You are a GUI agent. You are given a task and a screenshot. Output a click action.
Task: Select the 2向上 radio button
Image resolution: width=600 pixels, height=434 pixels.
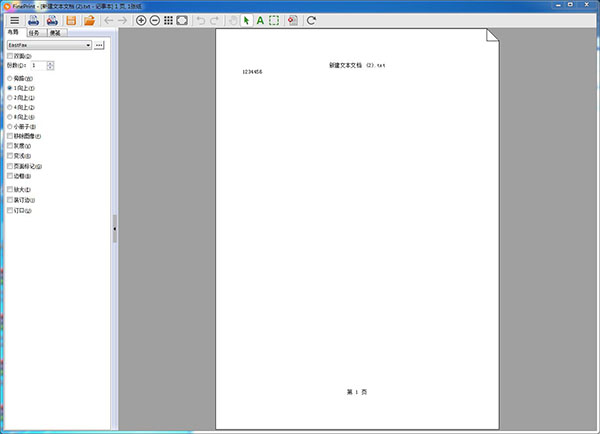pyautogui.click(x=10, y=98)
